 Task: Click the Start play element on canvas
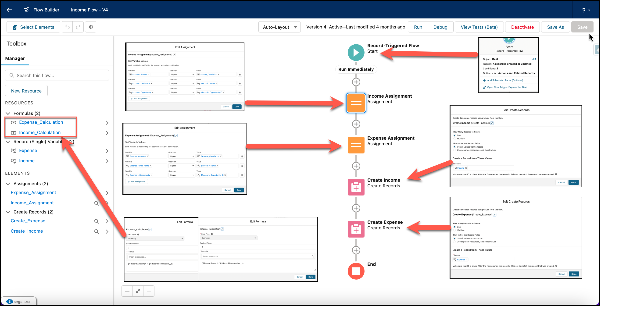(x=356, y=53)
